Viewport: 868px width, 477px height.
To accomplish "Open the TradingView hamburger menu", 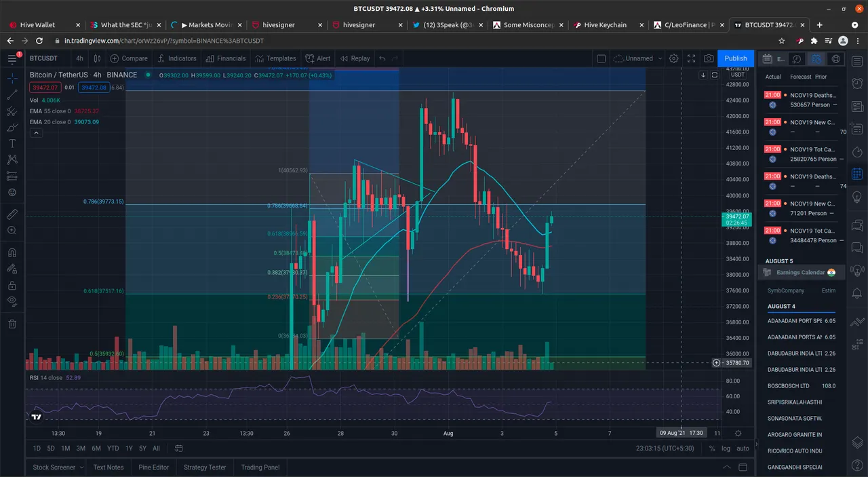I will (12, 58).
